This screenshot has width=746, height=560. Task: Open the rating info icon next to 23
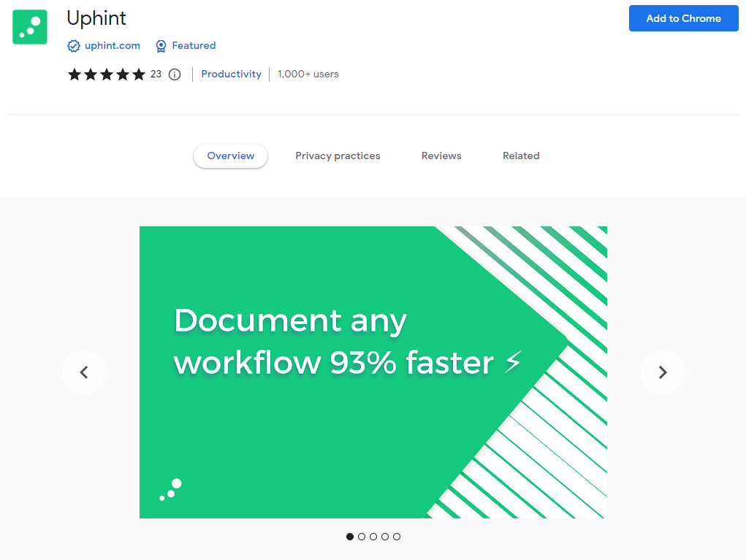[x=174, y=74]
